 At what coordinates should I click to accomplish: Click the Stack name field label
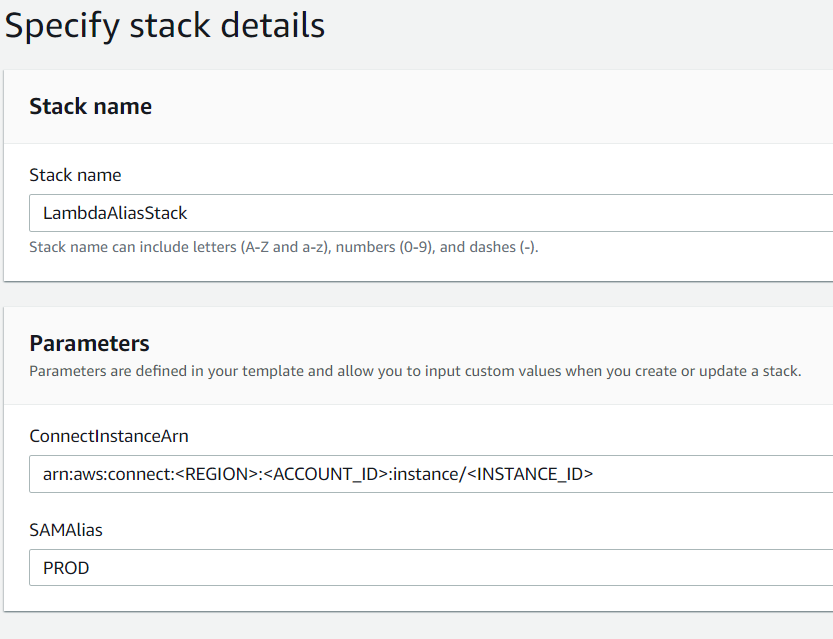point(75,174)
